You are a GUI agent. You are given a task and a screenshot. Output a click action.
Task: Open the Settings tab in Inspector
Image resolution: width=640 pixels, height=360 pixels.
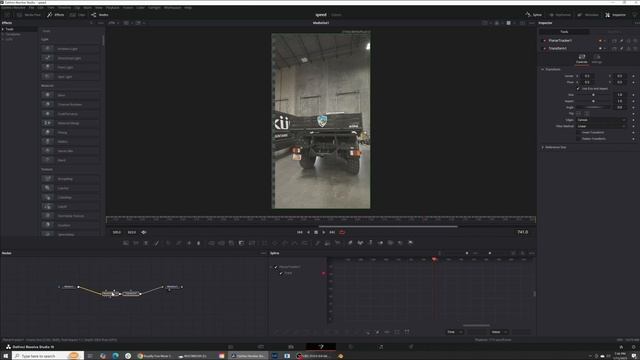[x=597, y=59]
